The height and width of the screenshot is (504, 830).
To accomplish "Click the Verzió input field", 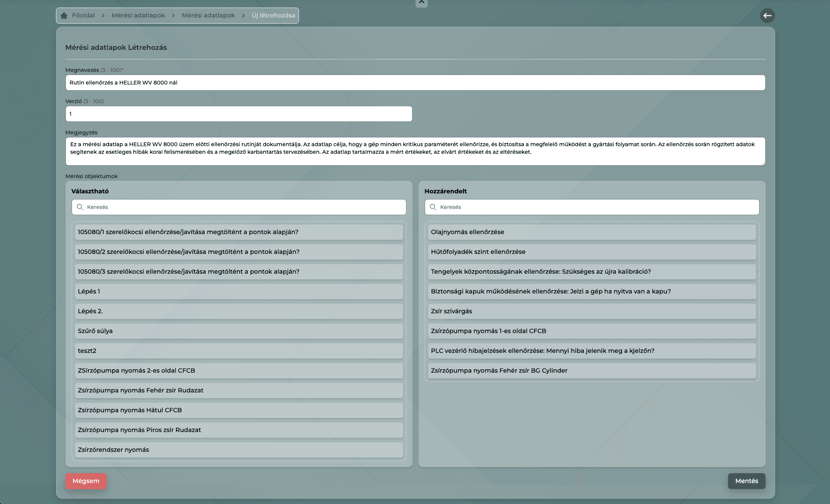I will pyautogui.click(x=239, y=114).
